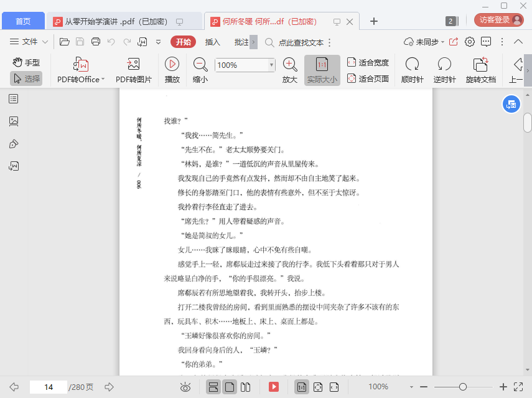
Task: Open the 100% zoom level dropdown
Action: coord(271,65)
